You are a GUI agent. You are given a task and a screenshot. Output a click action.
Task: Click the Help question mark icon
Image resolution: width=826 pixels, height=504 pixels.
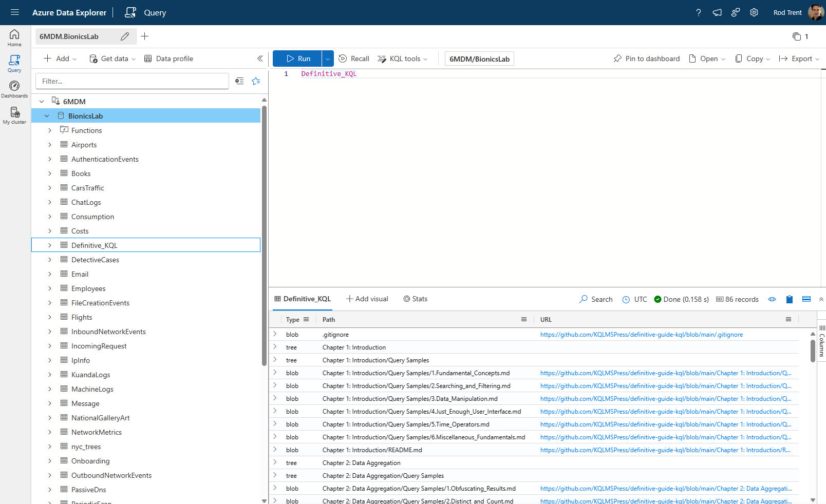coord(699,12)
